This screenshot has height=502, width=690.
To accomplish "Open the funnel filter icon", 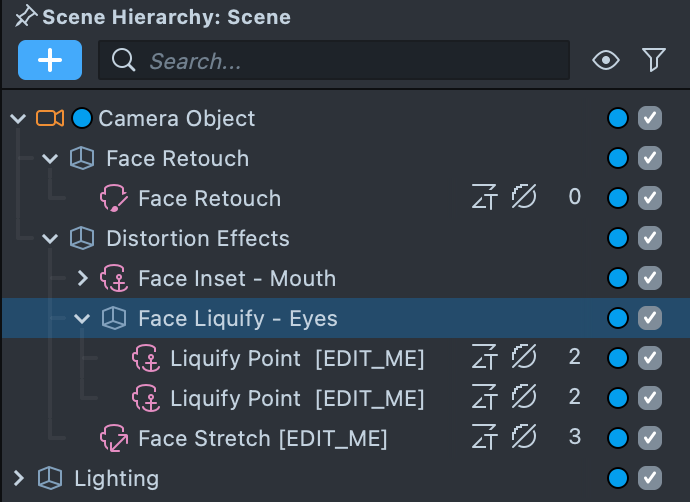I will tap(654, 61).
